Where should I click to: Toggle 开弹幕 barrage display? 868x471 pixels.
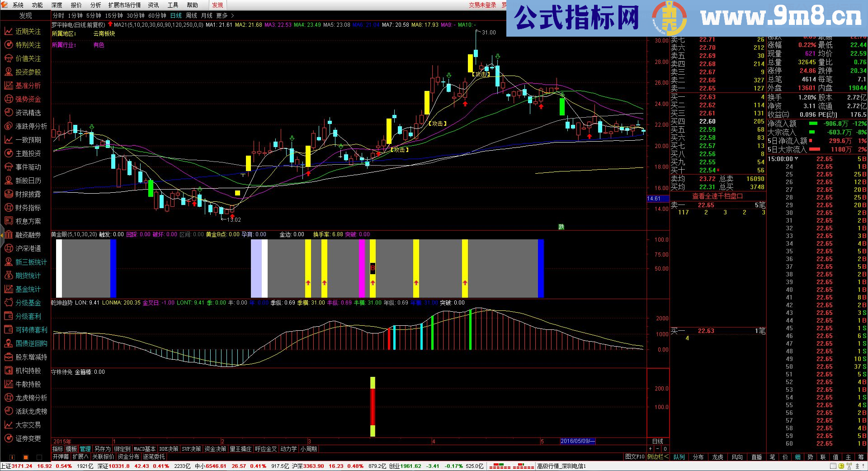pos(61,457)
